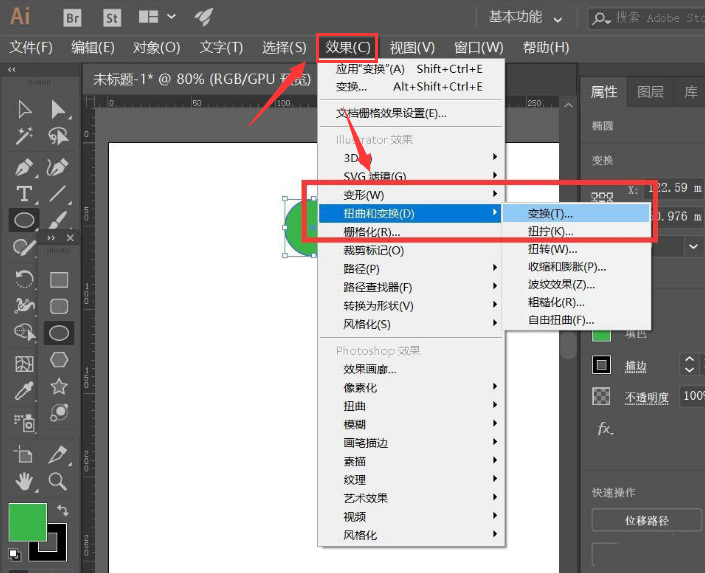This screenshot has width=705, height=573.
Task: Choose the Polygon shape tool
Action: (59, 360)
